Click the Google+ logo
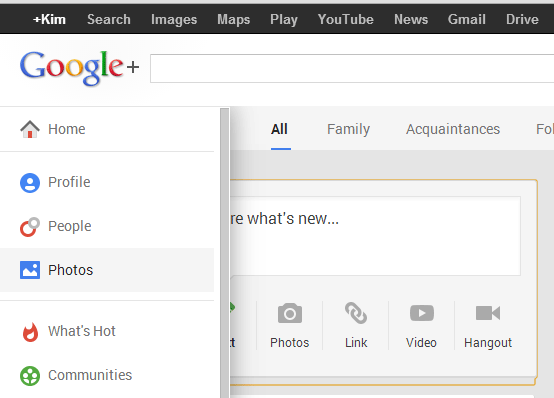The height and width of the screenshot is (398, 554). click(x=79, y=68)
